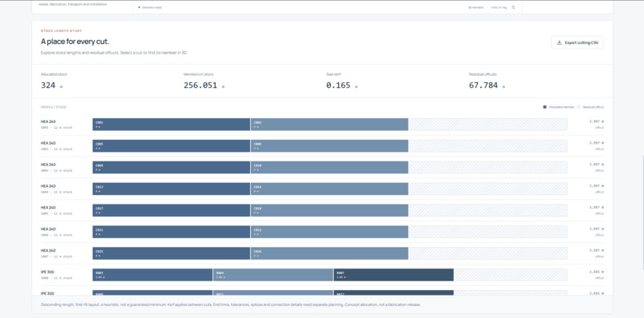The image size is (644, 318).
Task: Click the page vertical scrollbar thumb
Action: click(642, 213)
